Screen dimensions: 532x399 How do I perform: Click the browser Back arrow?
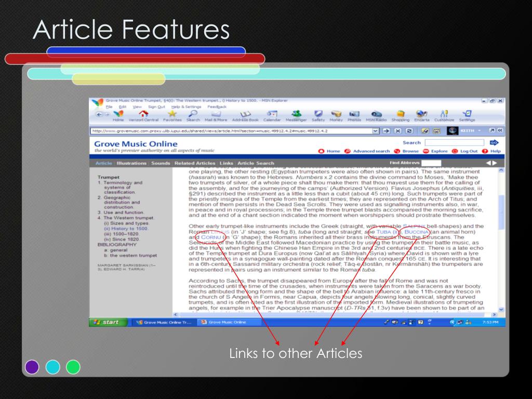[x=99, y=114]
